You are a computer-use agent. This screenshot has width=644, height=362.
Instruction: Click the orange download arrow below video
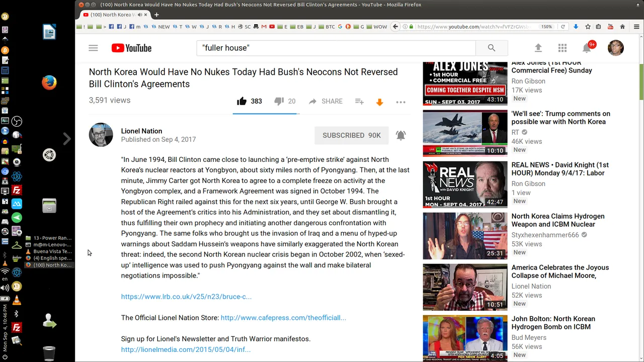(380, 102)
